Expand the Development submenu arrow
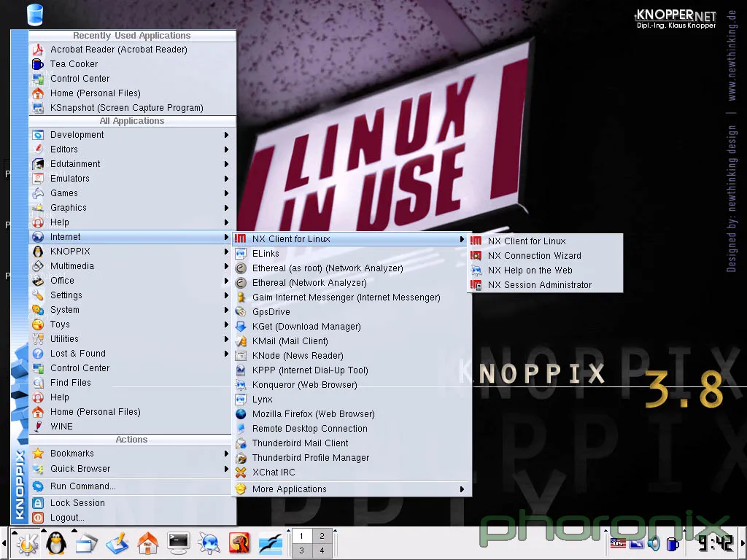This screenshot has height=560, width=747. 226,135
